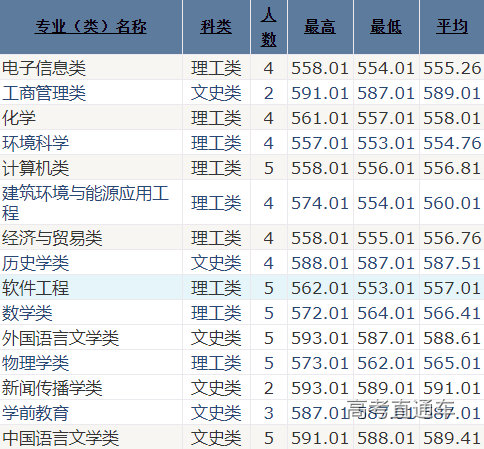Select the 外国语言文学类 major name
Screen dimensions: 484x449
(x=61, y=338)
